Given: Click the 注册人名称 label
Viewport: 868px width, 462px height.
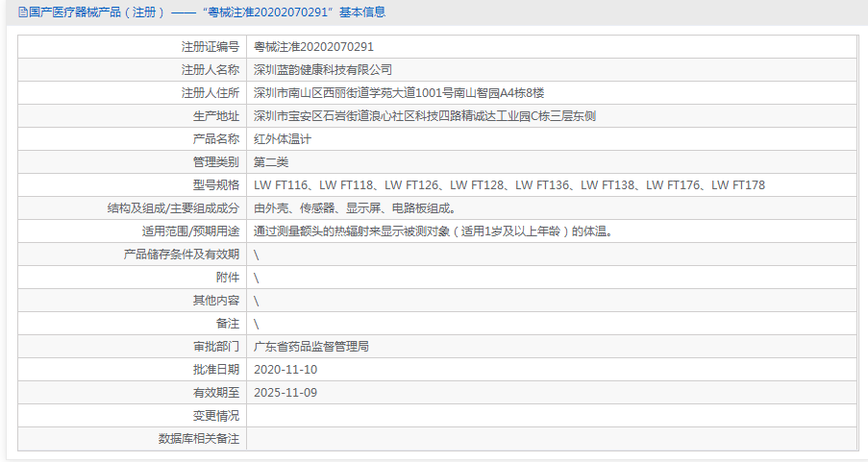Looking at the screenshot, I should 211,70.
